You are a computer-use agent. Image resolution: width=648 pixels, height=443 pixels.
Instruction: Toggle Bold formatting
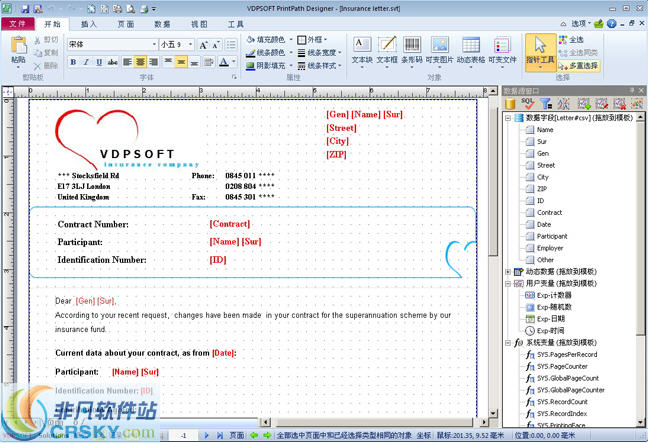73,62
